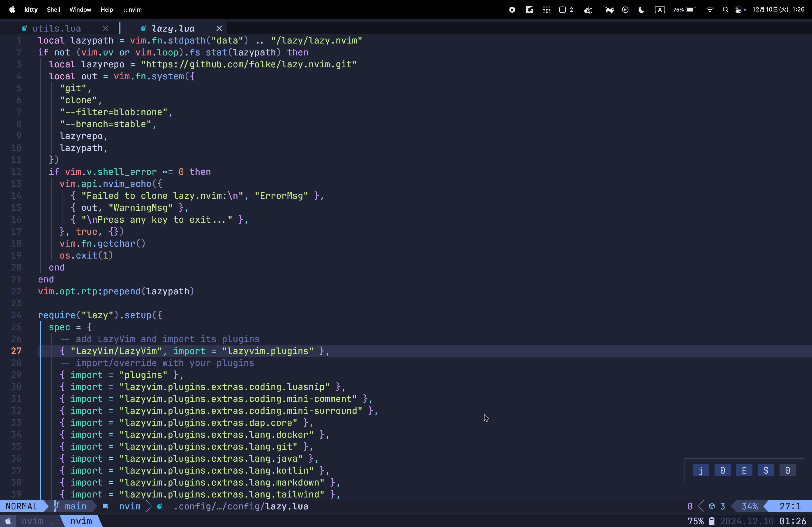Click the lazyrepo GitHub URL string
Viewport: 812px width, 527px height.
tap(249, 64)
